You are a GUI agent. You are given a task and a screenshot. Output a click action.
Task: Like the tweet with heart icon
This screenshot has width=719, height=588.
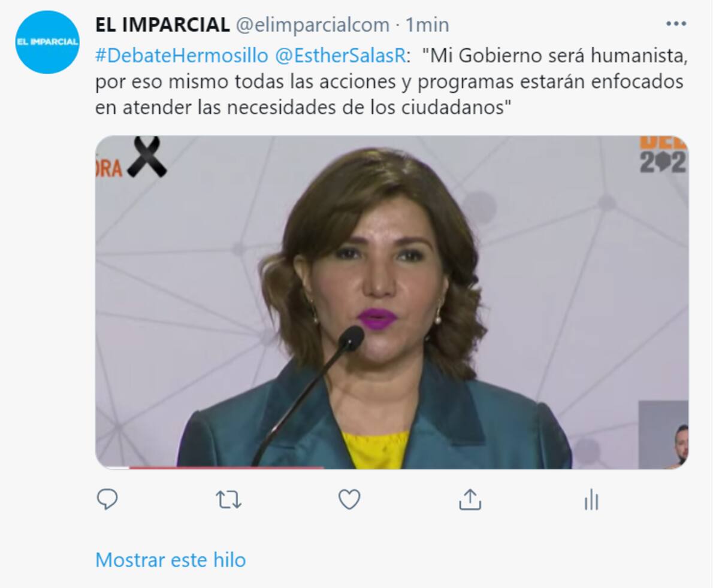click(349, 499)
